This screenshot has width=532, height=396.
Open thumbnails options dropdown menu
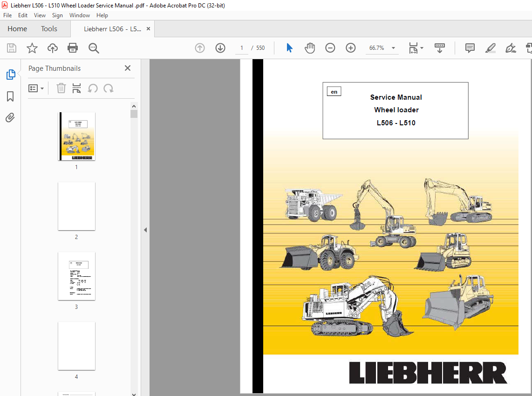pyautogui.click(x=36, y=89)
